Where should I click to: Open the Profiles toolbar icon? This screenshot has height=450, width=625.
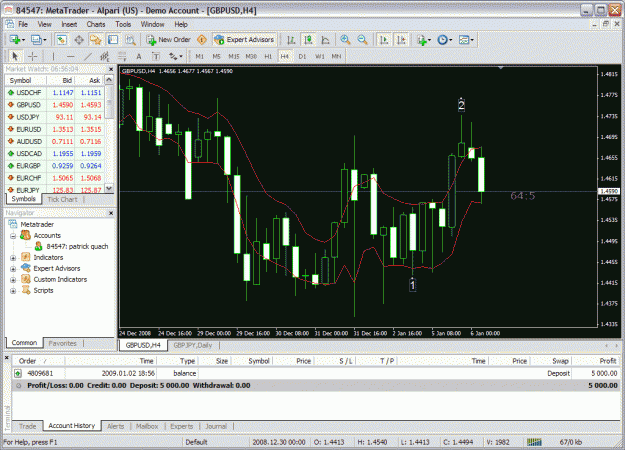coord(38,40)
